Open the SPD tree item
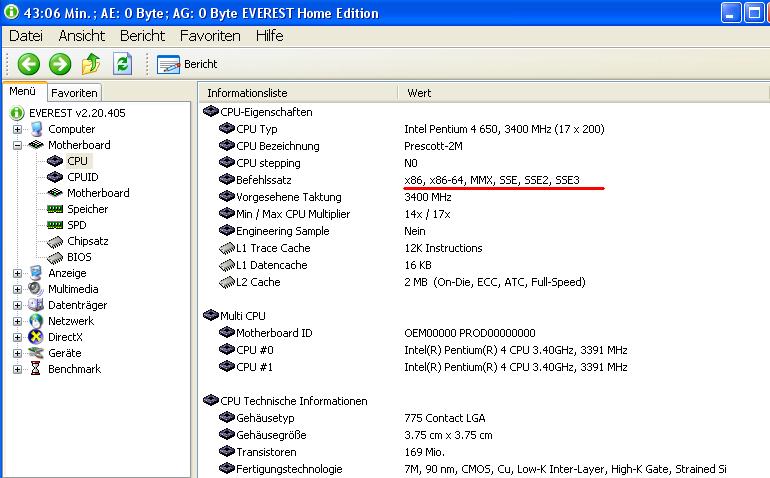Viewport: 770px width, 478px height. (76, 225)
